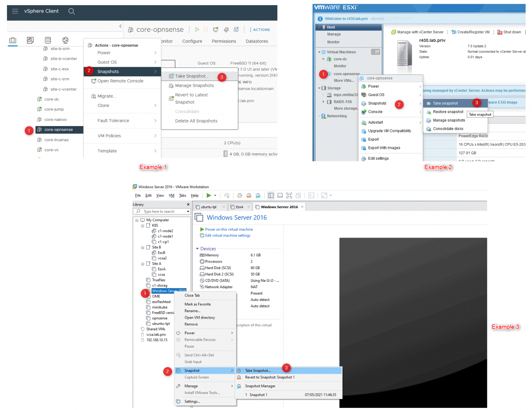Open Snapshot Manager from the Workstation toolbar
The height and width of the screenshot is (410, 532).
(x=258, y=196)
